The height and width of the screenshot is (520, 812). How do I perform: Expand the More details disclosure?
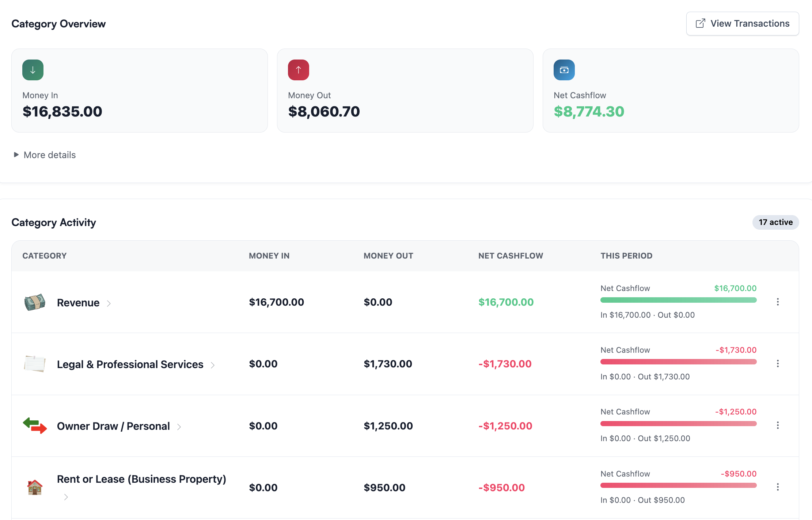pyautogui.click(x=45, y=155)
